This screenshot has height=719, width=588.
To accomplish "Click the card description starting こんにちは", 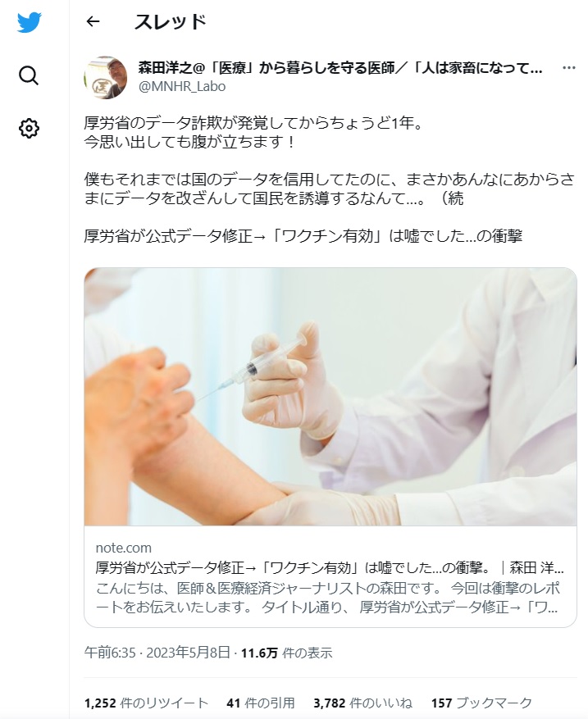I will (x=328, y=598).
